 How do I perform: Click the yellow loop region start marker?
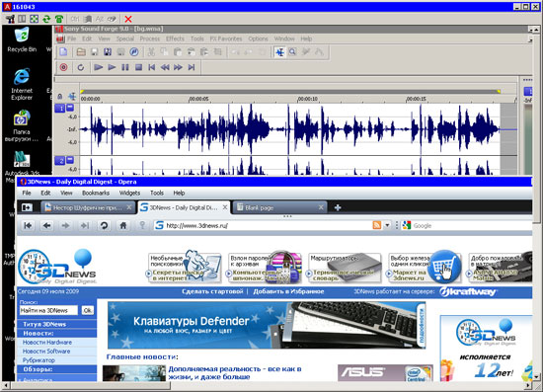pyautogui.click(x=82, y=92)
